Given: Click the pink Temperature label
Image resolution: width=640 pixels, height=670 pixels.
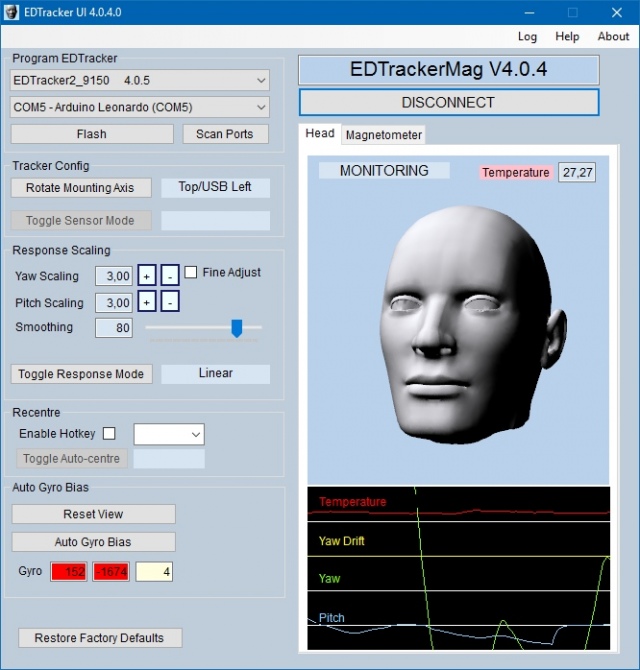Looking at the screenshot, I should tap(516, 173).
